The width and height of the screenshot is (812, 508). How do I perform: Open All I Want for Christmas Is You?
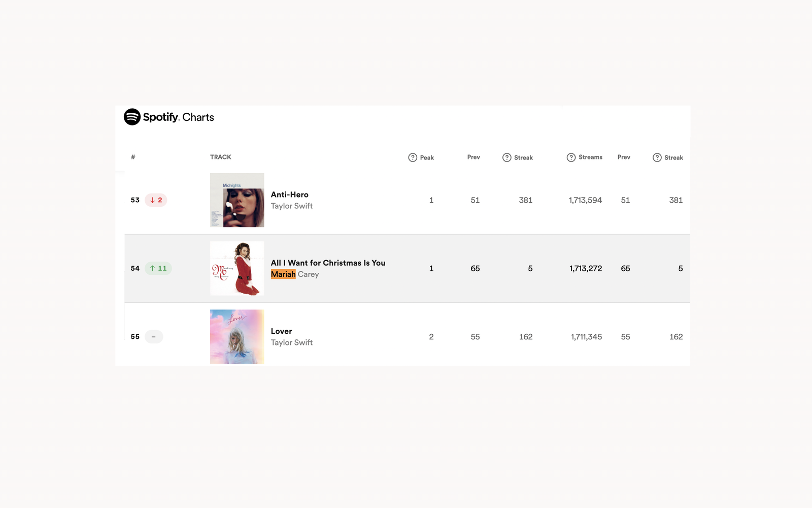[x=327, y=263]
